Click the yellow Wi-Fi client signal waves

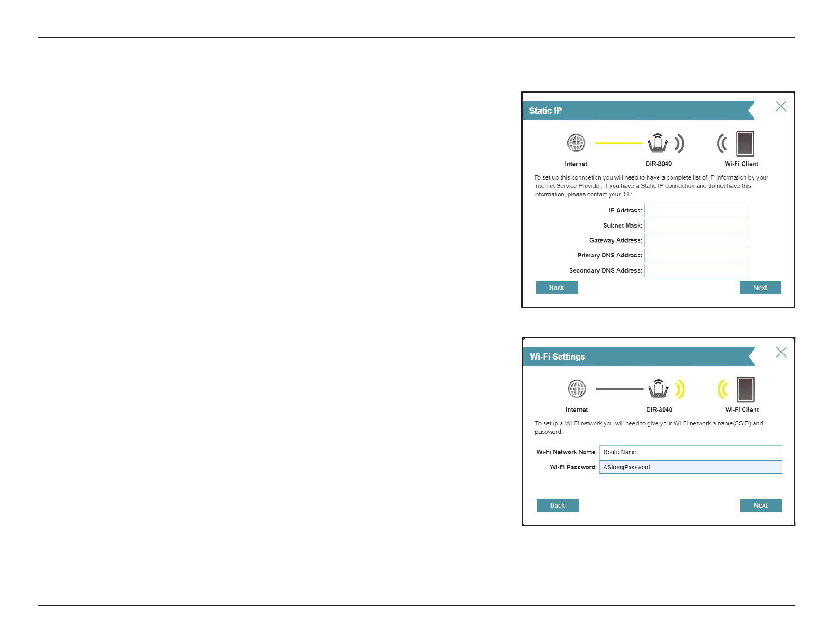(722, 389)
